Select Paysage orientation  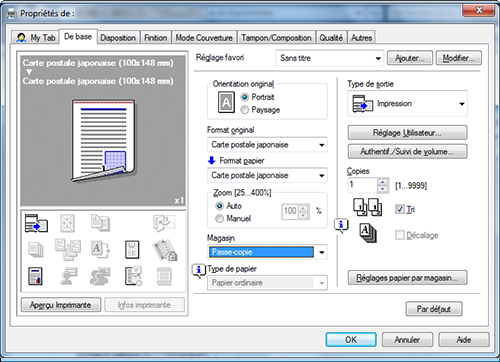245,110
